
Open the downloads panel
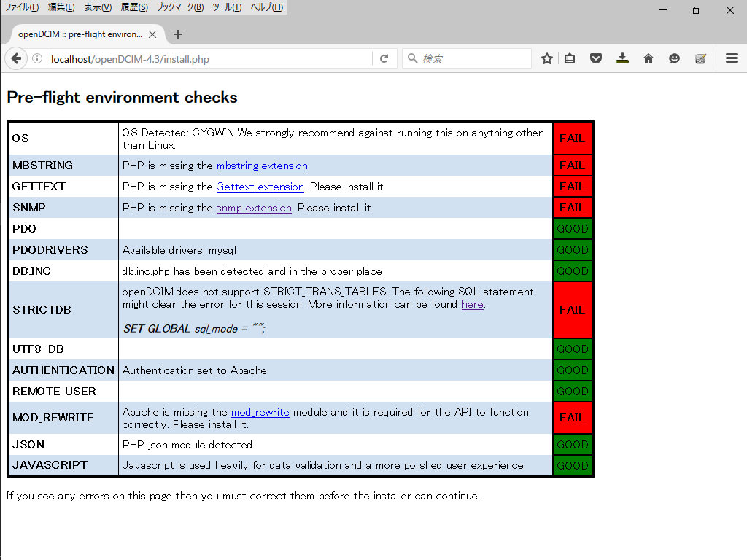pos(622,58)
